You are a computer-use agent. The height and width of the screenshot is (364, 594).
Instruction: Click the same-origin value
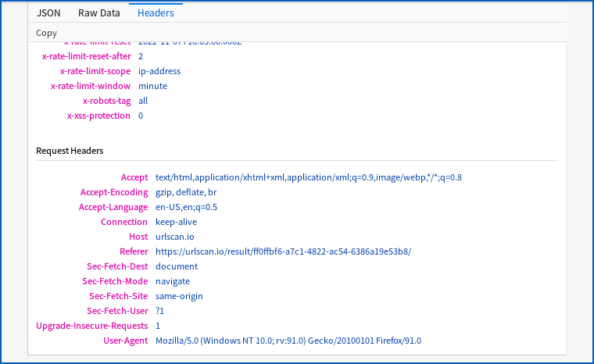tap(179, 296)
